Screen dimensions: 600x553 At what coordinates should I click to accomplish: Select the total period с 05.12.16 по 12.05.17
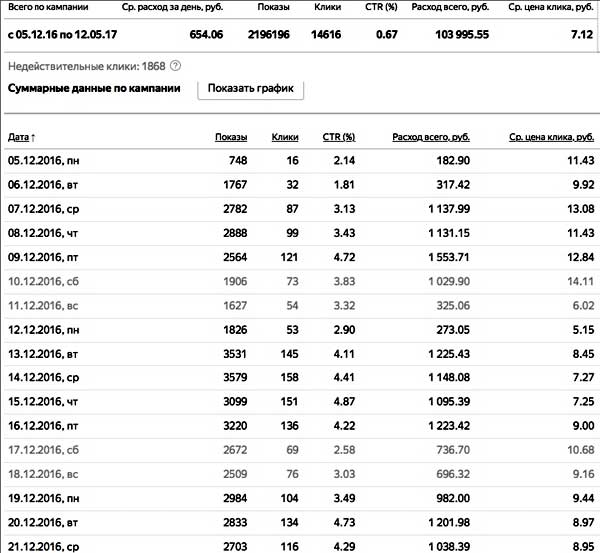click(x=62, y=34)
